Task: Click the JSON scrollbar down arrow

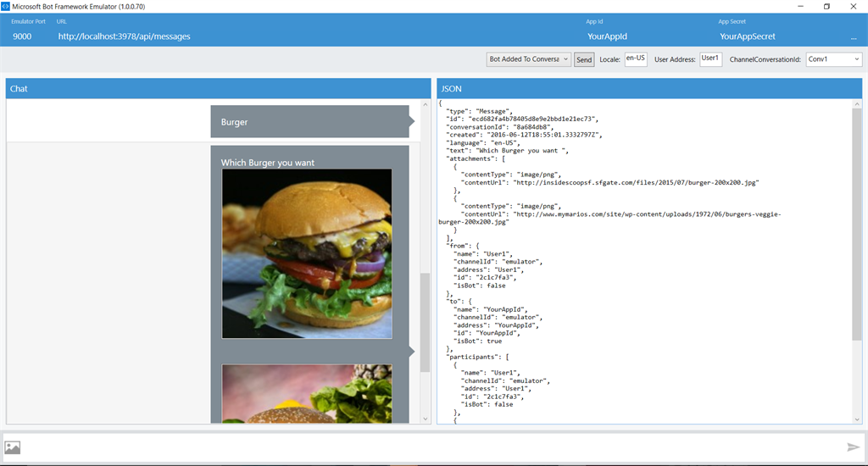Action: pos(857,419)
